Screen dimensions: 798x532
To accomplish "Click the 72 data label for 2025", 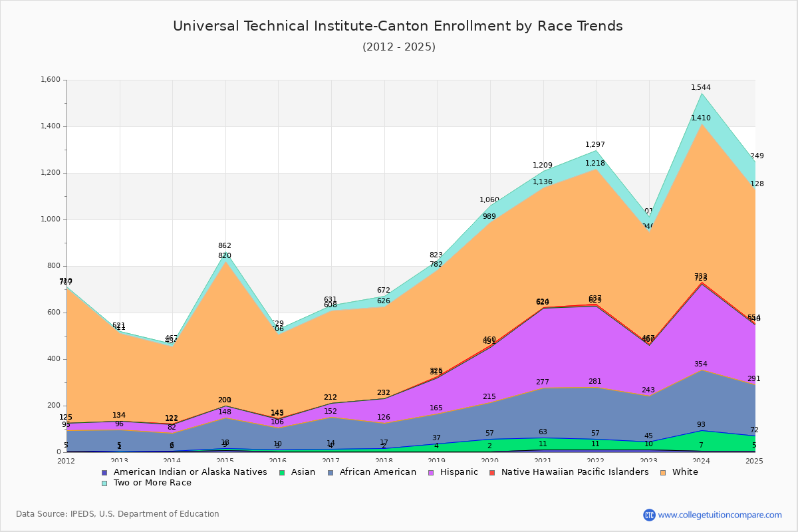I will pyautogui.click(x=754, y=430).
